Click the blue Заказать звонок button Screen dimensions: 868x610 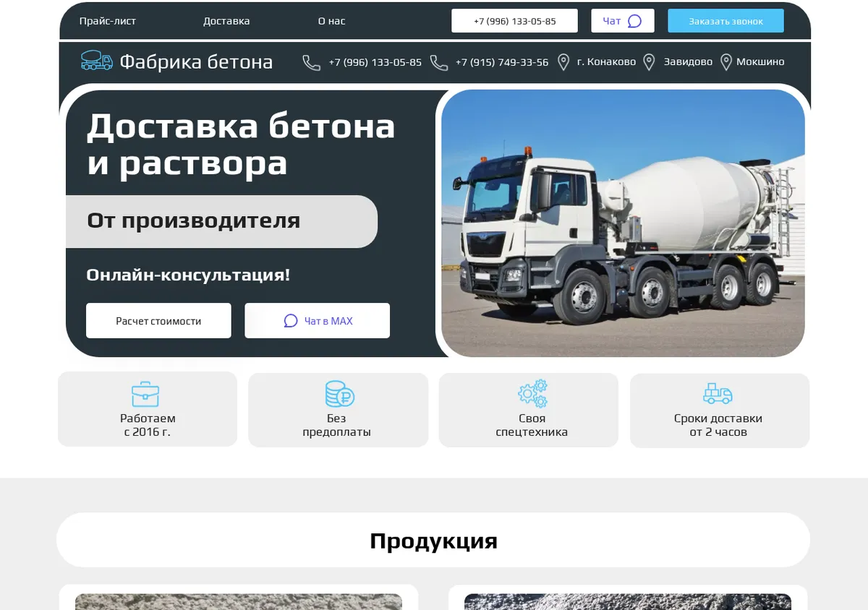726,21
